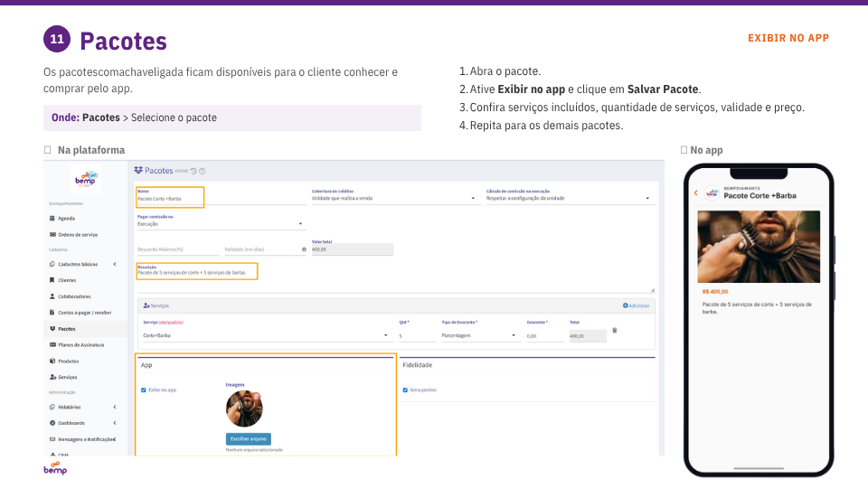Tap R$ 400,00 price in phone app
868x488 pixels.
click(x=715, y=292)
